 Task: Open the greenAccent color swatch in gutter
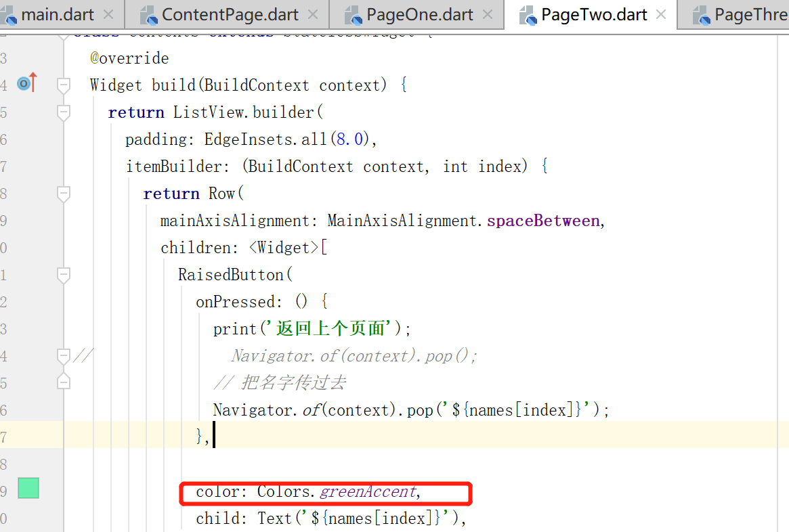[x=28, y=488]
